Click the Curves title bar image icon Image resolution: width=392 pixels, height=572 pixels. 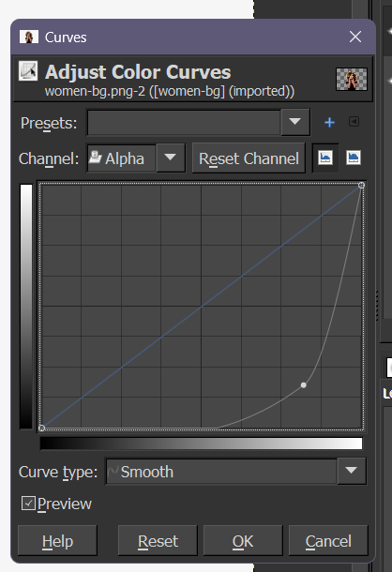pos(29,37)
